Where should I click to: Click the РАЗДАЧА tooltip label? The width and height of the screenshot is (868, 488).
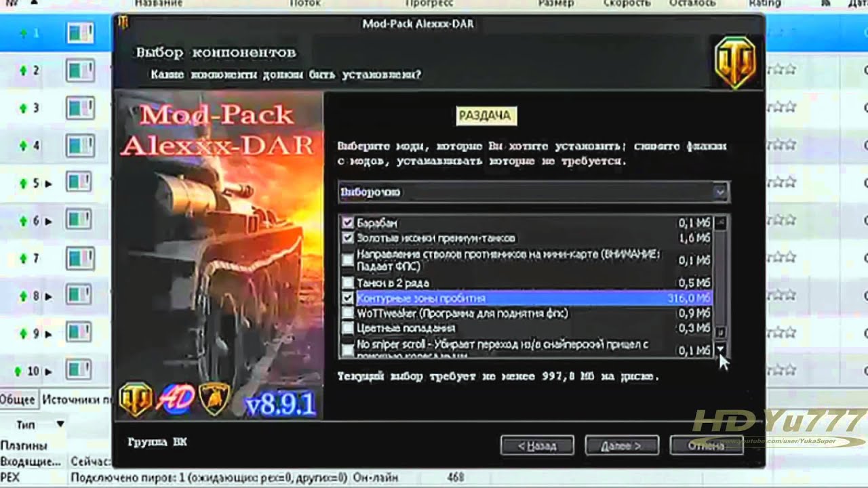[486, 115]
